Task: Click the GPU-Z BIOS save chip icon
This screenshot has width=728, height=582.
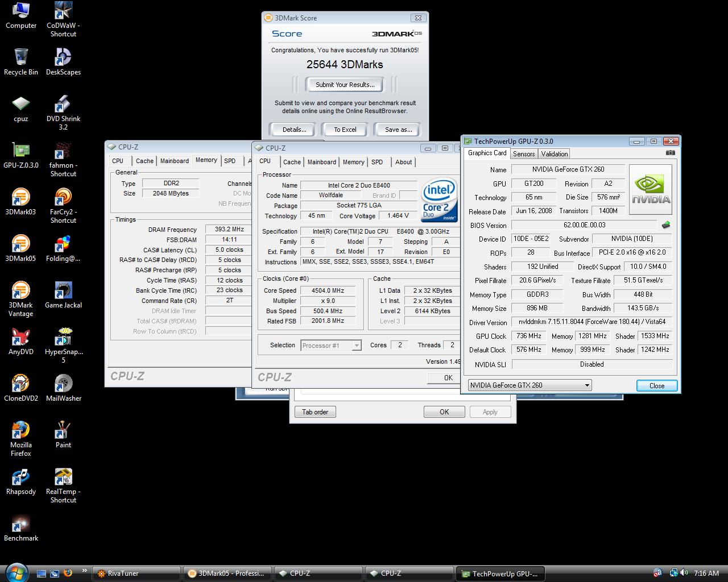Action: coord(665,225)
